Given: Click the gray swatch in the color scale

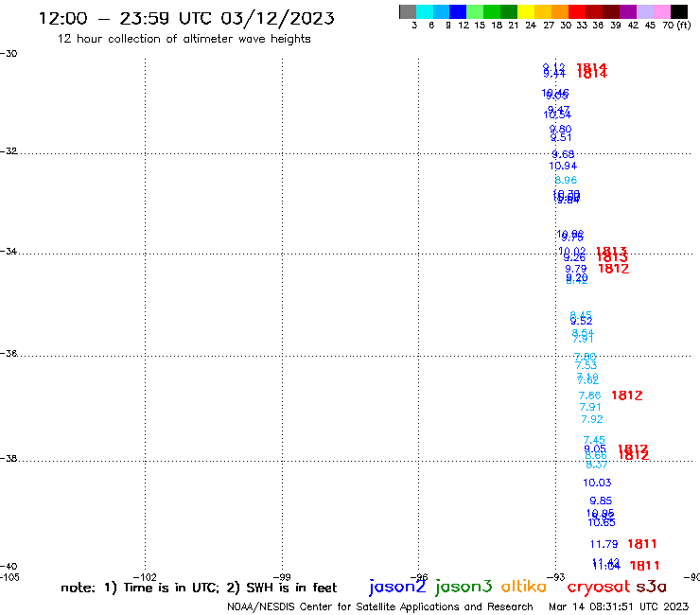Looking at the screenshot, I should (x=408, y=11).
